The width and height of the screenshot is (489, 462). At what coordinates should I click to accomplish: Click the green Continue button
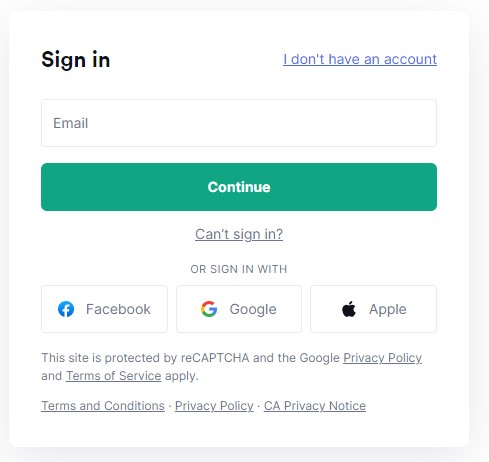[239, 187]
